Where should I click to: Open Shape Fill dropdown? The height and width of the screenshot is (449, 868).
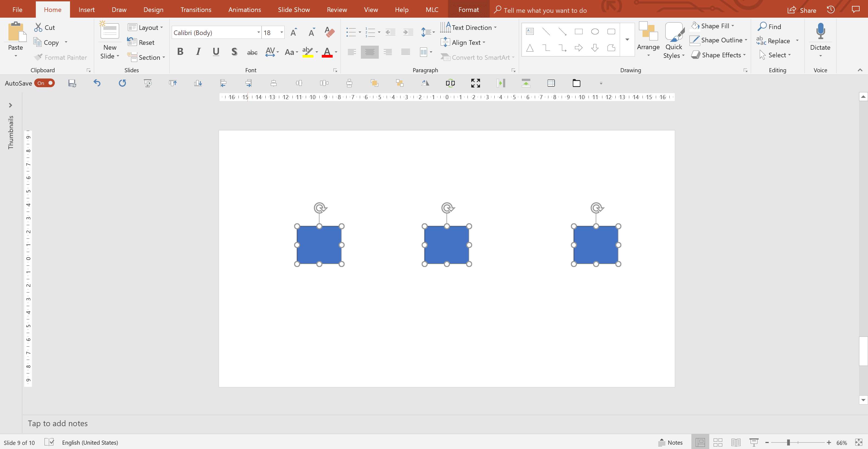pos(713,26)
